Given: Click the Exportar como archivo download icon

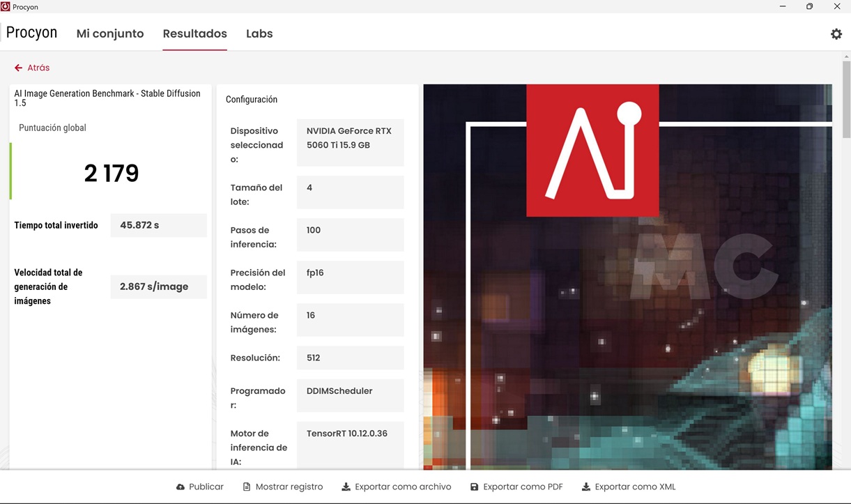Looking at the screenshot, I should (x=346, y=487).
